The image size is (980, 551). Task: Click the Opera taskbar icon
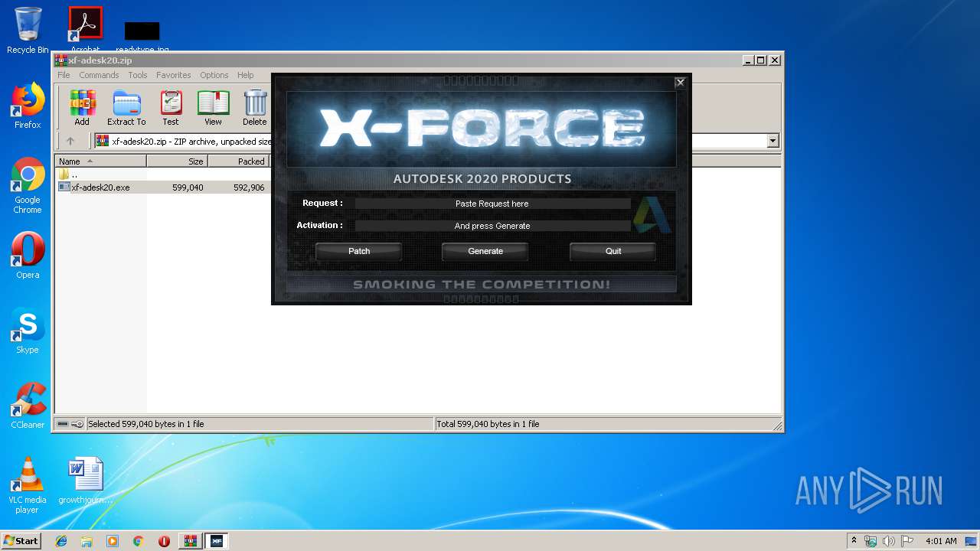(164, 541)
